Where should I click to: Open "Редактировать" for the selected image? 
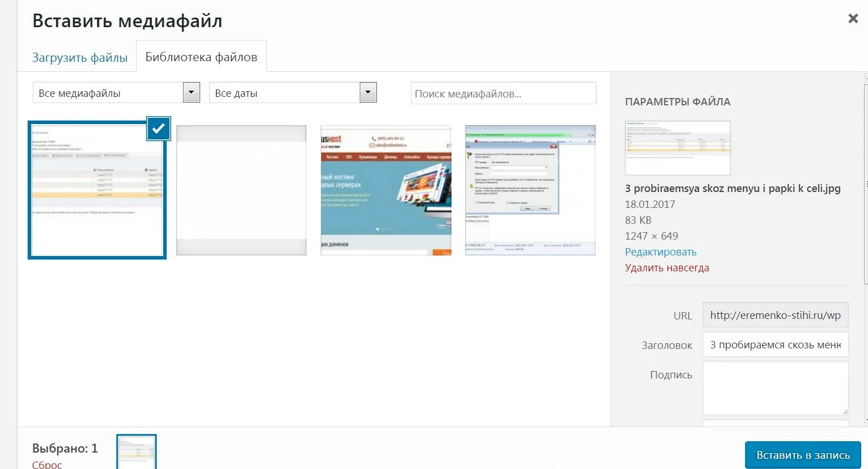(660, 251)
